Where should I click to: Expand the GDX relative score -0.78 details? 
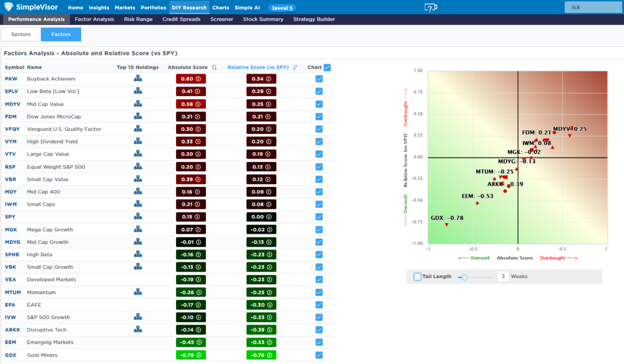click(x=261, y=355)
